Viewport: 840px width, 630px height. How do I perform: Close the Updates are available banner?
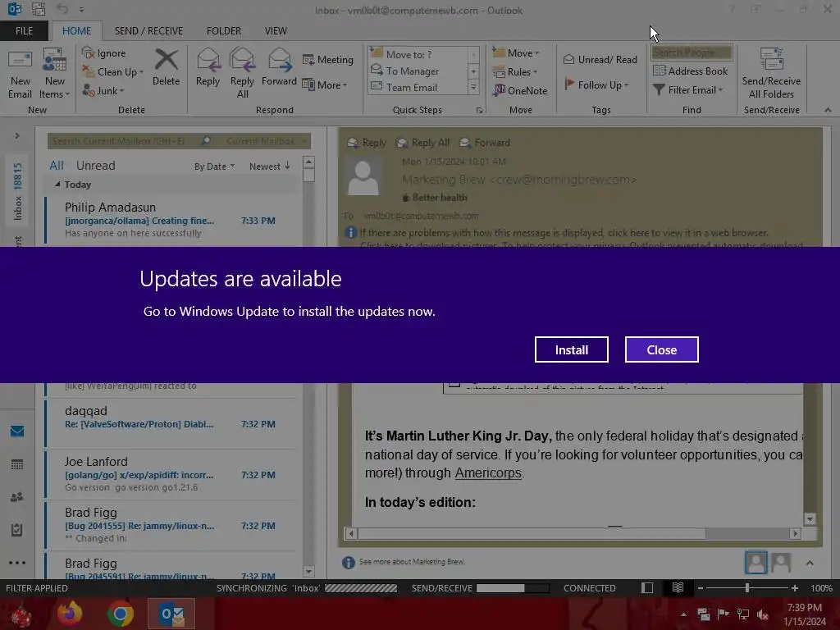click(x=662, y=349)
